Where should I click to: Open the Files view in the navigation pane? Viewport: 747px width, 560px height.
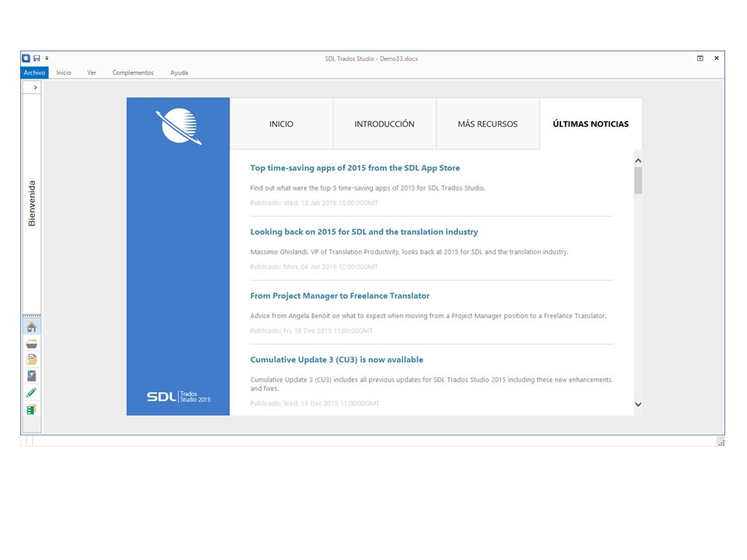coord(31,359)
